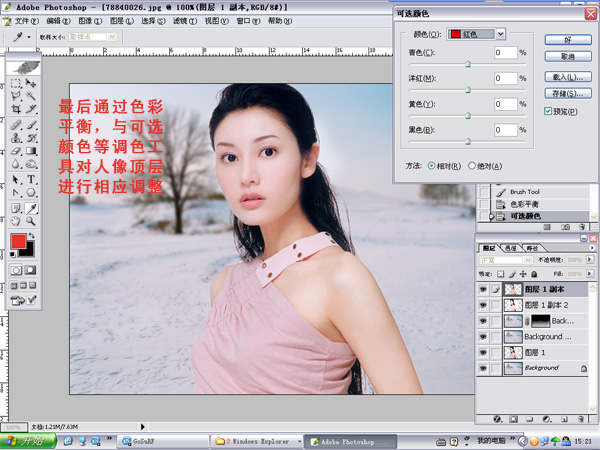Select the Path Selection arrow tool
This screenshot has width=600, height=450.
pyautogui.click(x=15, y=179)
